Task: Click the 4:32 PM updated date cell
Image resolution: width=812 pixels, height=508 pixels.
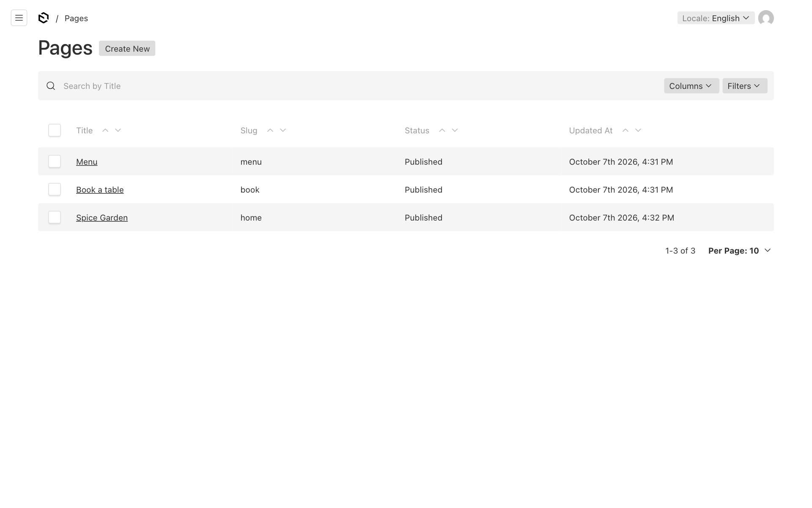Action: pyautogui.click(x=622, y=218)
